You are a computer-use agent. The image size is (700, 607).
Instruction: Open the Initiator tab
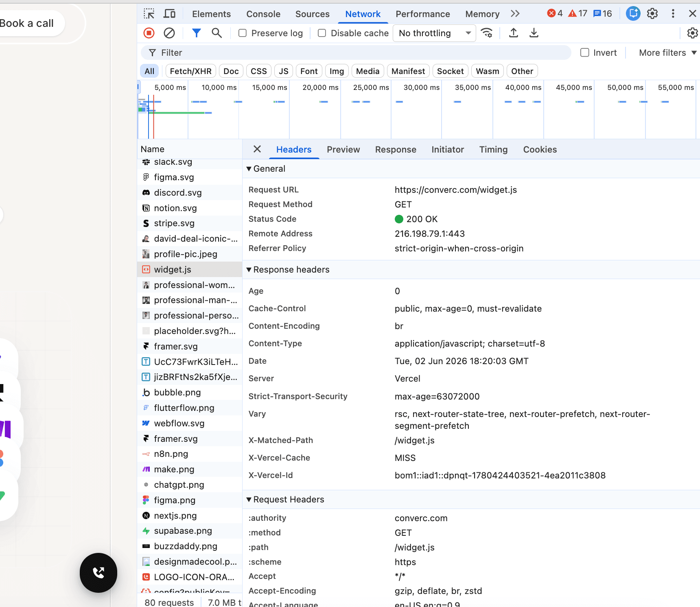click(448, 149)
